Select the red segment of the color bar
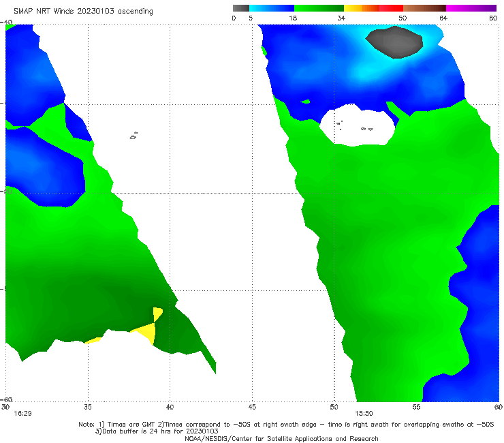The height and width of the screenshot is (443, 504). tap(391, 8)
